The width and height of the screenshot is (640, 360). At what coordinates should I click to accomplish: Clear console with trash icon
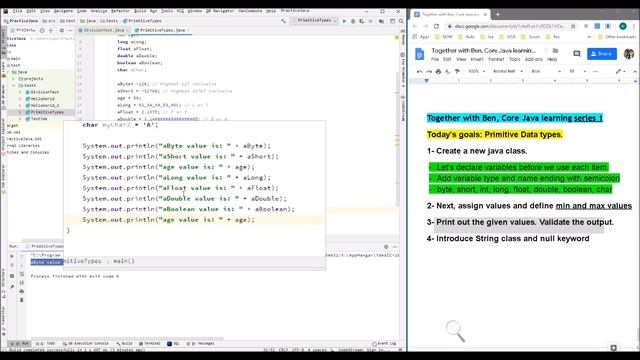coord(22,300)
